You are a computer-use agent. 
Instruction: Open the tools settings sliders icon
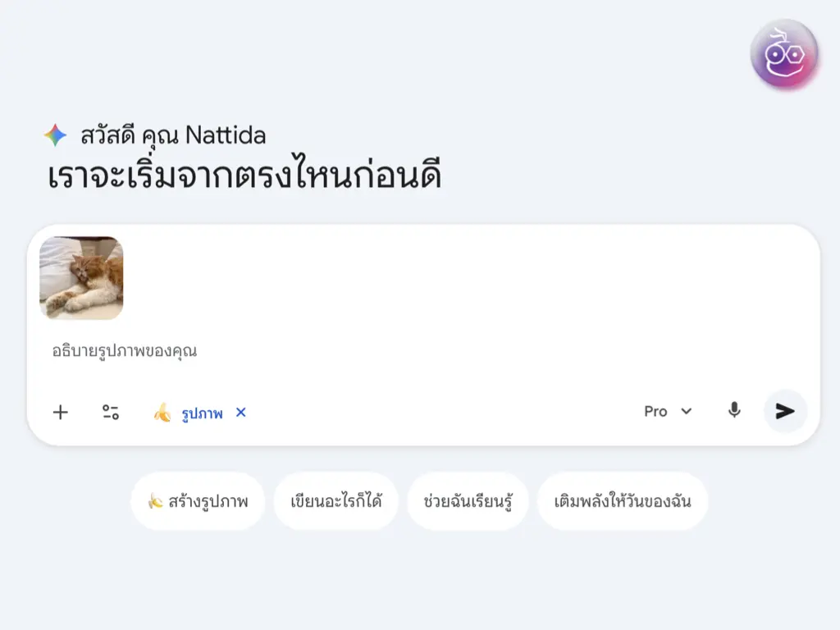[111, 412]
